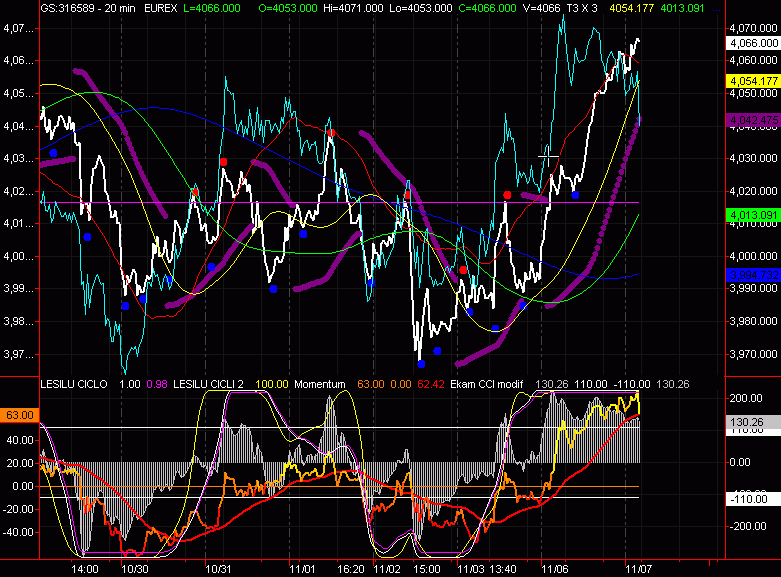Click green 4013.091 value in top header
Screen dimensions: 781x577
coord(682,8)
